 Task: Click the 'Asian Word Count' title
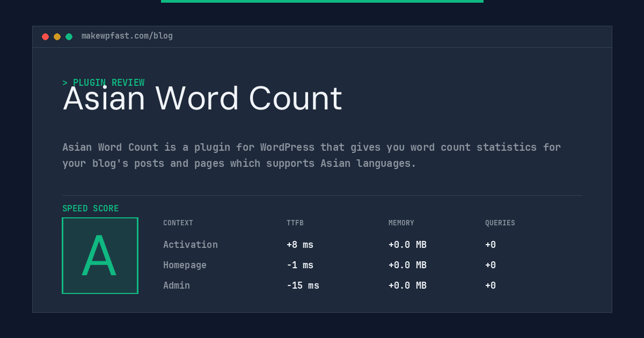coord(202,99)
